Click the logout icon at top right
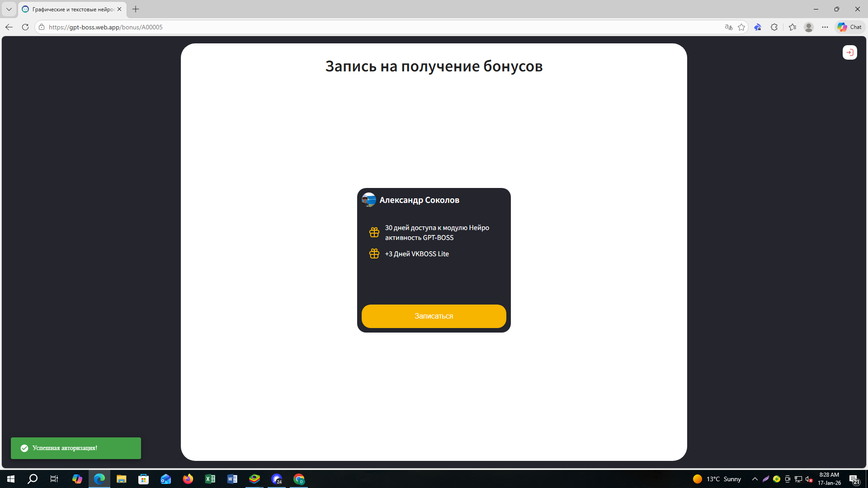This screenshot has width=868, height=488. tap(849, 52)
